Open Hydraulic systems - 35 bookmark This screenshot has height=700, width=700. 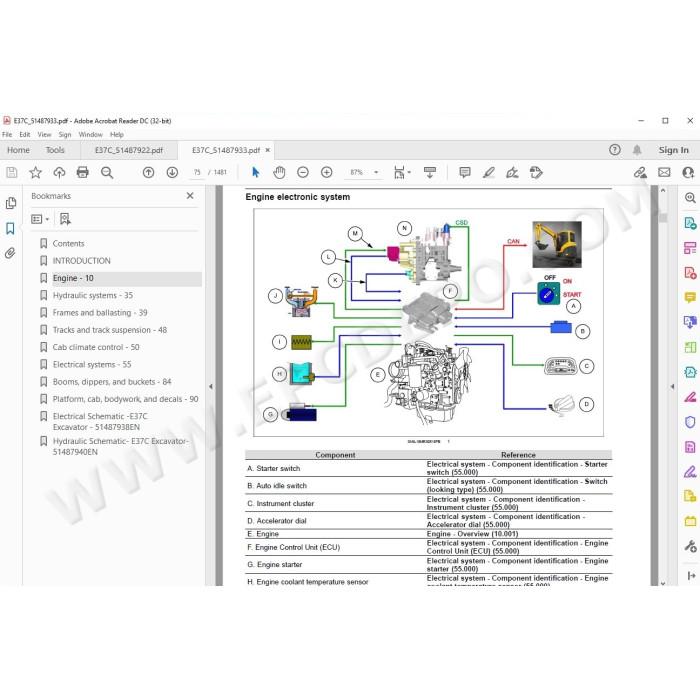point(93,296)
